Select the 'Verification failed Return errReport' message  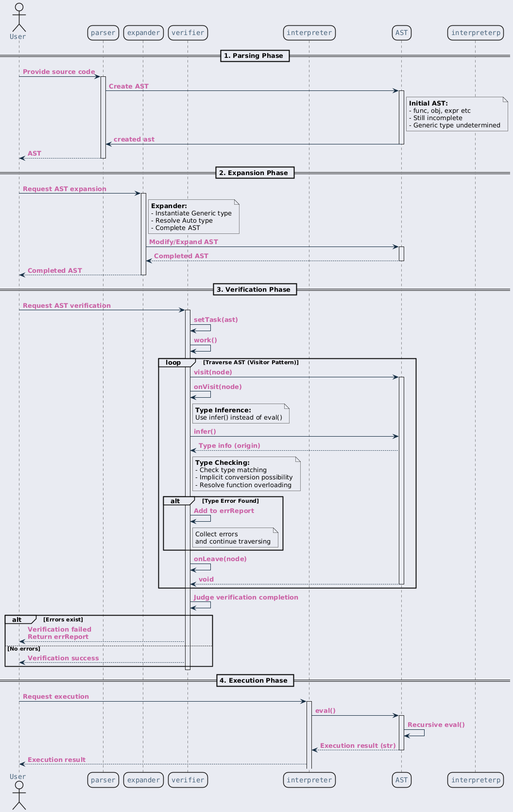[59, 633]
